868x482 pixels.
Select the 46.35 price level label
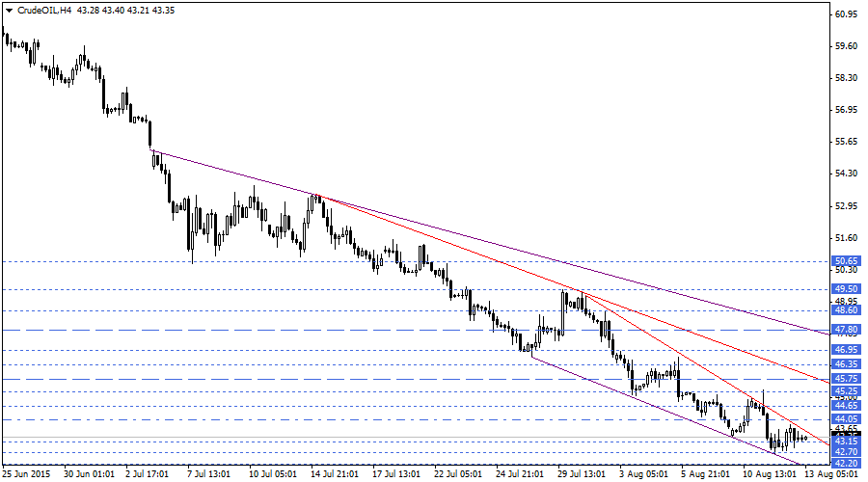(847, 364)
